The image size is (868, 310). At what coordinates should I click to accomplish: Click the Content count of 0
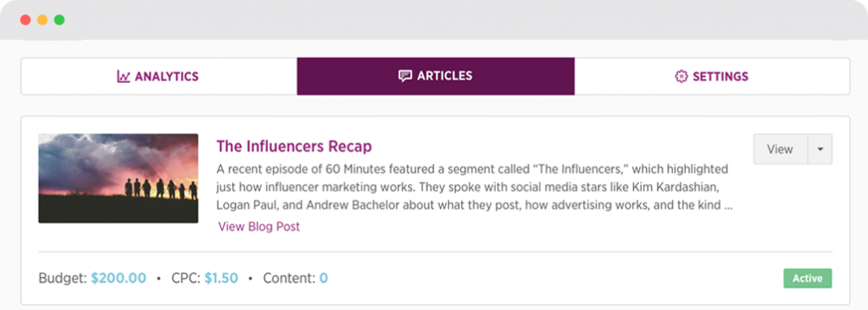pos(323,278)
